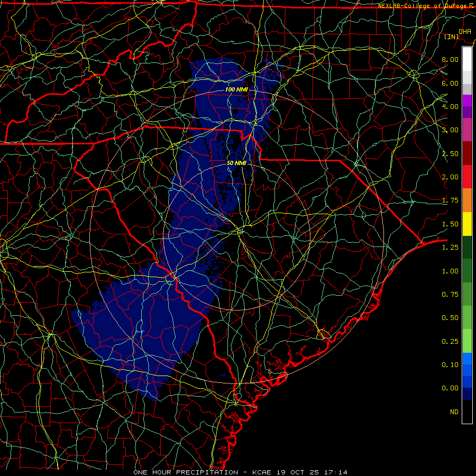The width and height of the screenshot is (476, 476).
Task: Click the 0.00 legend value
Action: [x=450, y=388]
